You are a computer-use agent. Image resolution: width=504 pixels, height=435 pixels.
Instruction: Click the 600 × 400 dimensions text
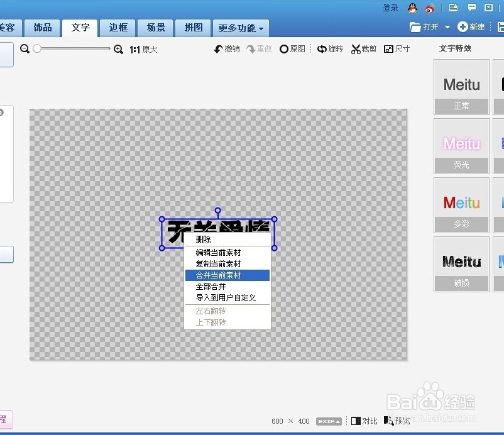[x=290, y=421]
